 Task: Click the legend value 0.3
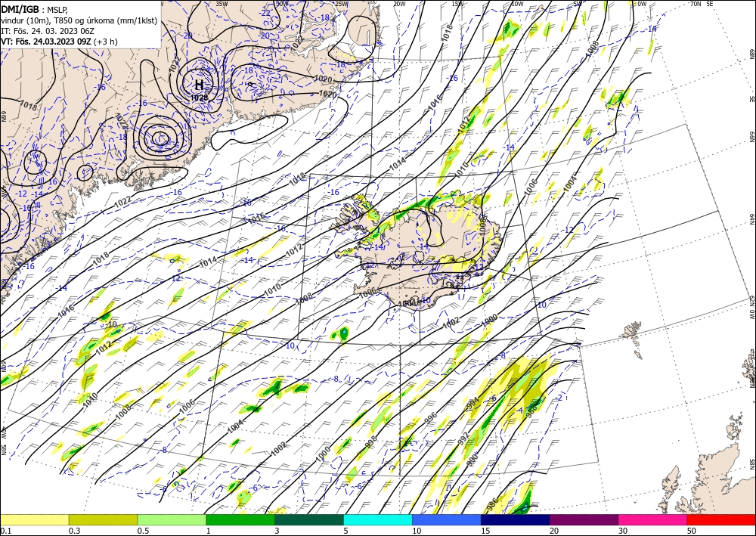click(x=74, y=531)
